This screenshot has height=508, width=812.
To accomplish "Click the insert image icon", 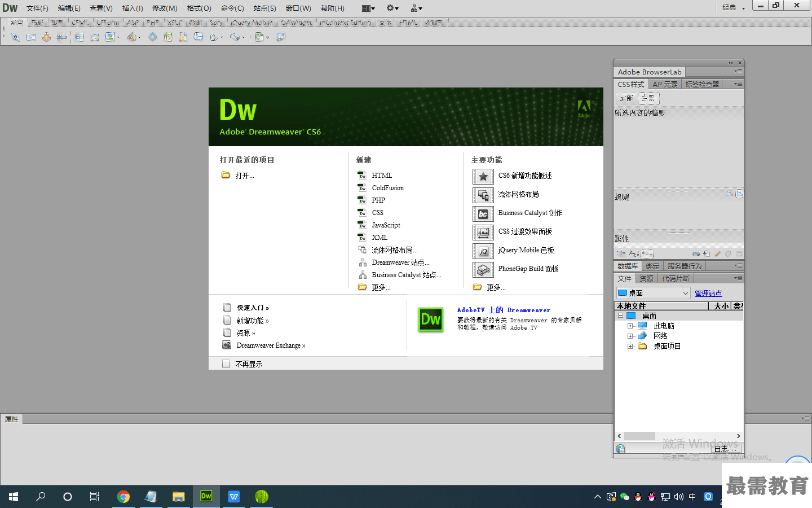I will coord(111,37).
